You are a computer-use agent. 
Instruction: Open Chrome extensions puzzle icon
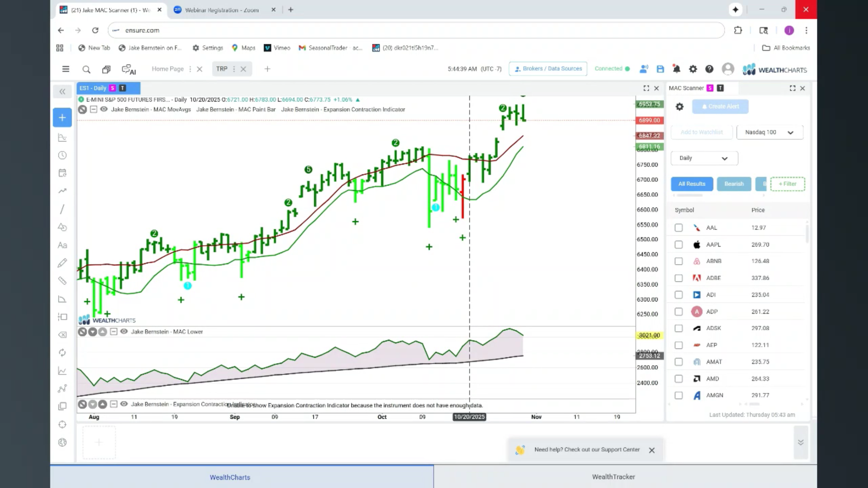coord(738,30)
